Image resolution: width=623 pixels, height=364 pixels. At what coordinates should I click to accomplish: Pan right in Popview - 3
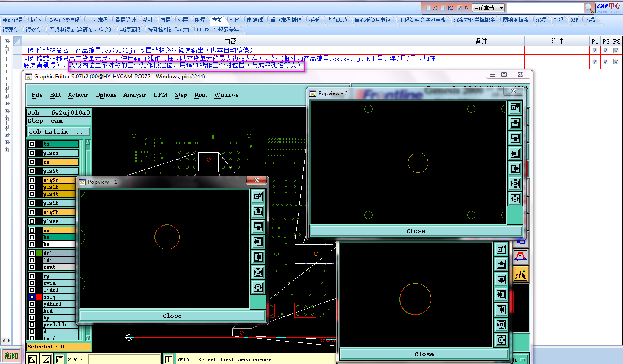click(x=515, y=169)
